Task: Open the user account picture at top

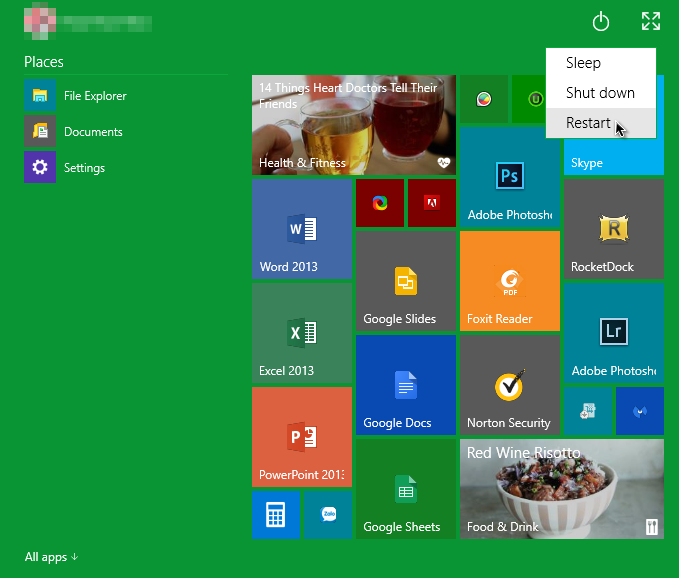Action: pos(40,21)
